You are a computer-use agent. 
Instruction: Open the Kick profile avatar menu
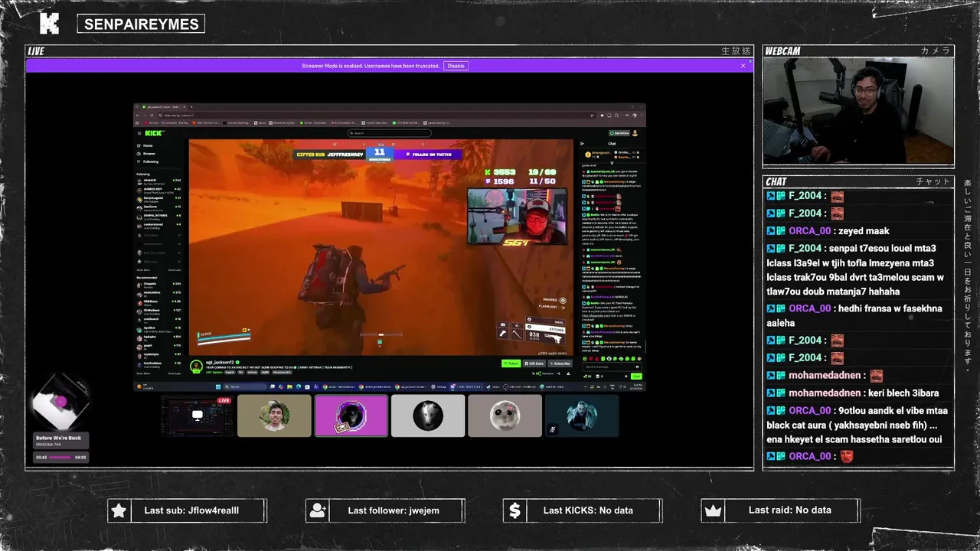pos(635,133)
